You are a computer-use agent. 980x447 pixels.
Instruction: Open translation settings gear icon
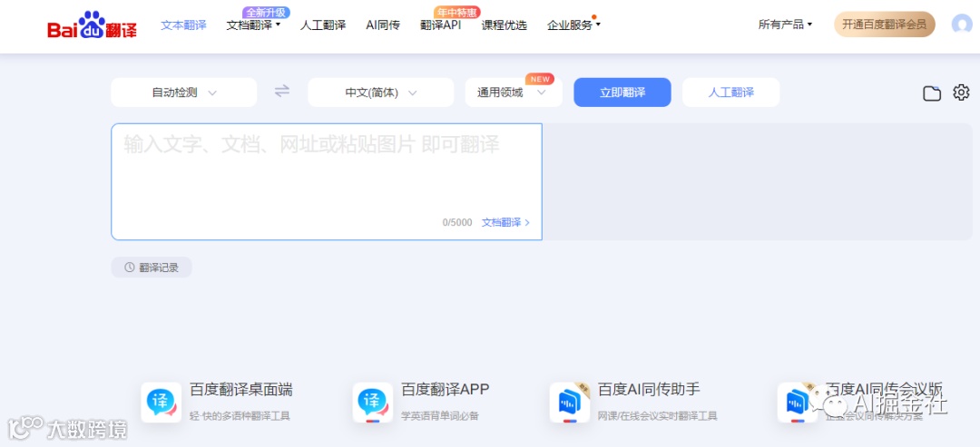coord(961,92)
